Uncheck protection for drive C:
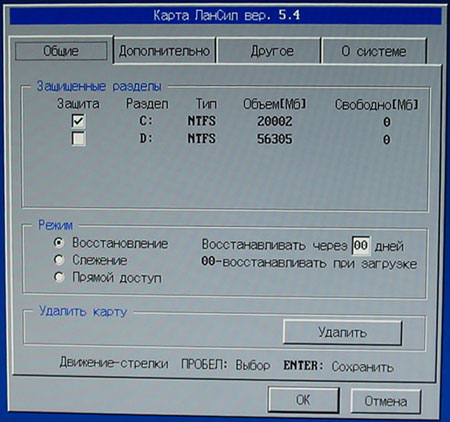This screenshot has width=450, height=422. (x=78, y=121)
